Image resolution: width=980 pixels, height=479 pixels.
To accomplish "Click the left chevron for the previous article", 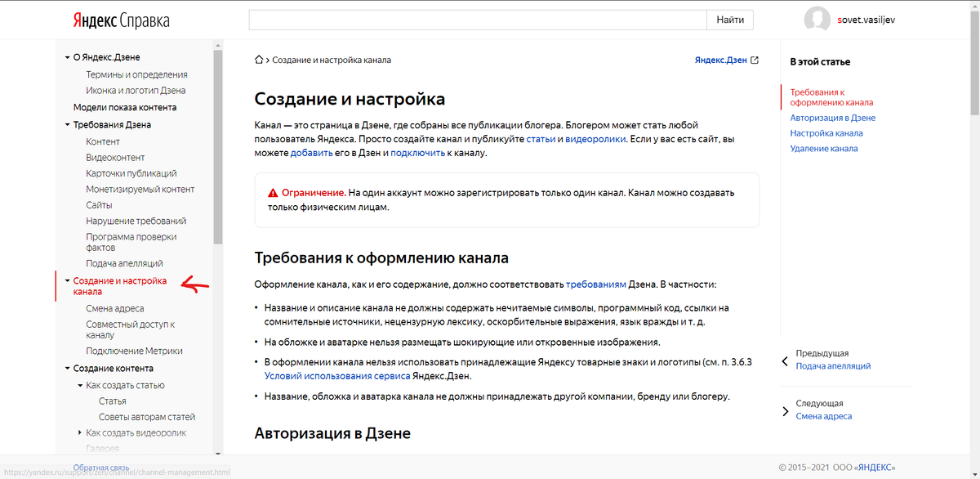I will coord(785,360).
